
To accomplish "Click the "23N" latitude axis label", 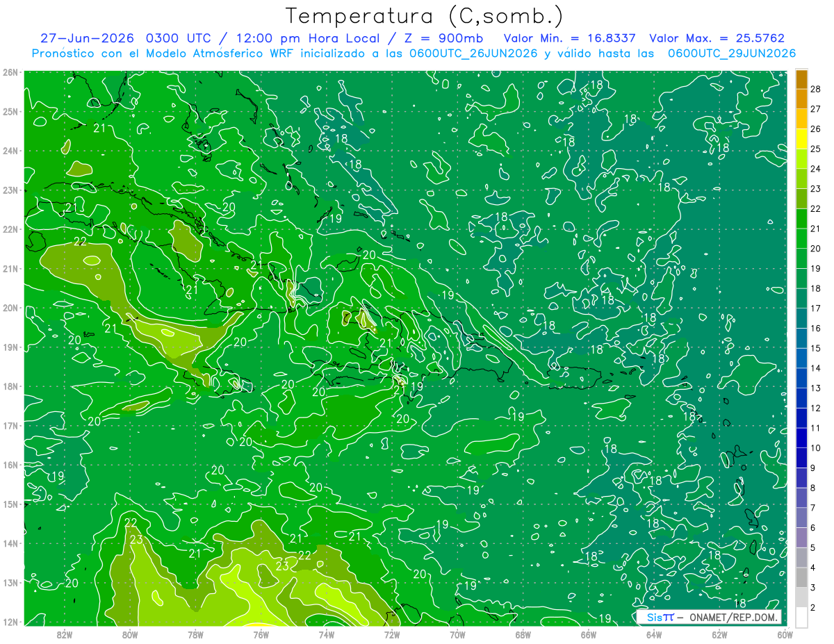I will point(10,190).
